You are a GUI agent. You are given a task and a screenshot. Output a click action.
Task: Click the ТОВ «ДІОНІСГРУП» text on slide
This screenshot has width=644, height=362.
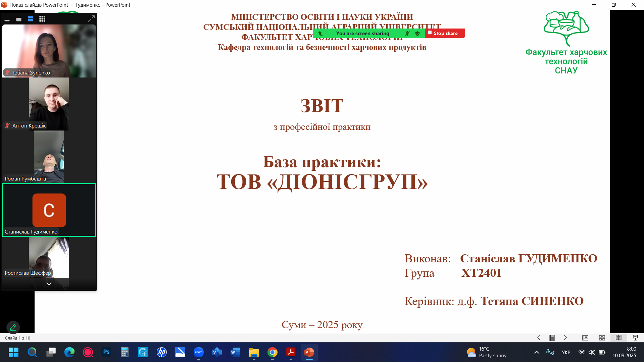[x=322, y=182]
